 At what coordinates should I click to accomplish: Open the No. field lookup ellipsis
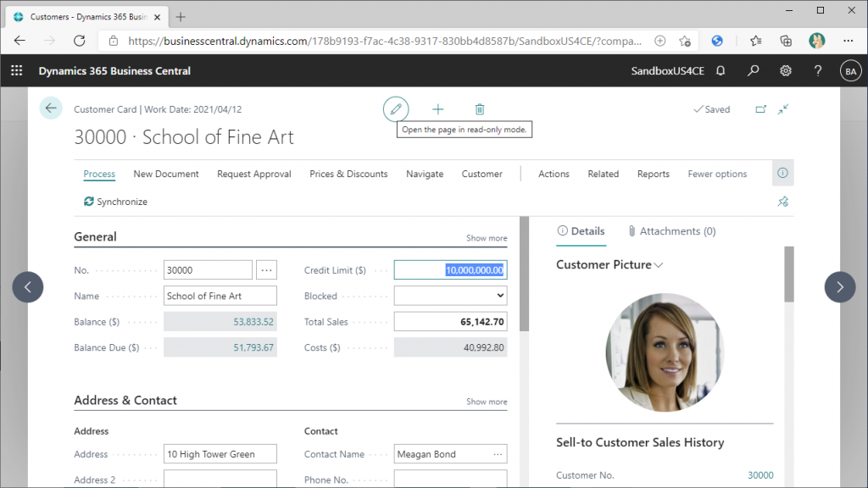[266, 270]
